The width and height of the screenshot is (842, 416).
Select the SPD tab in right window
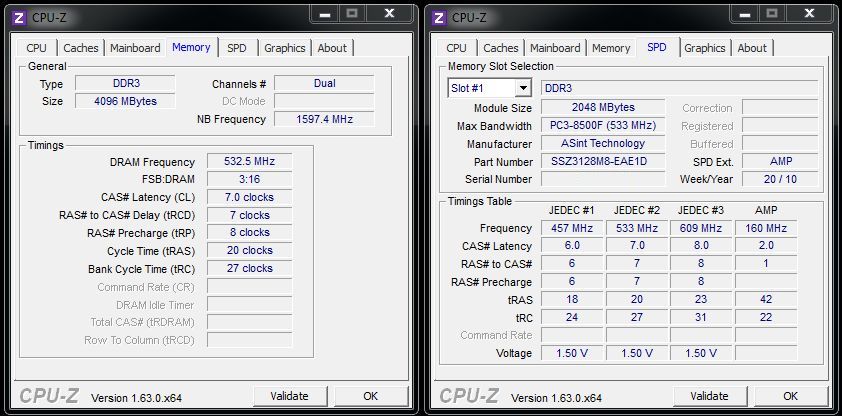pos(657,47)
